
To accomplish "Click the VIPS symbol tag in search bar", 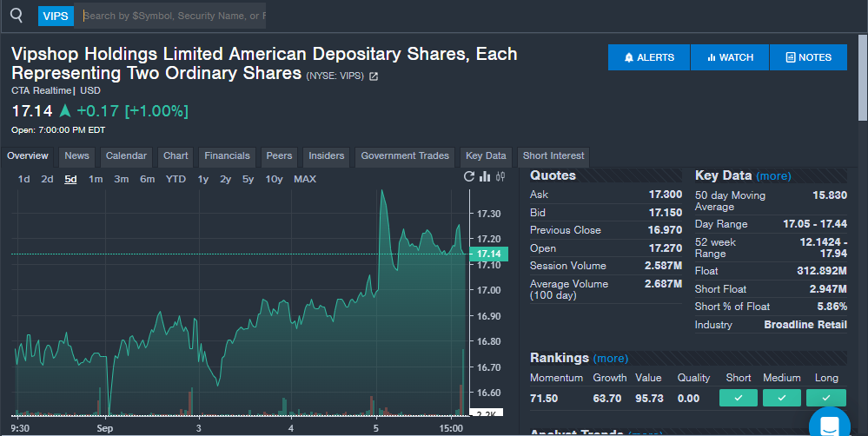I will 56,16.
